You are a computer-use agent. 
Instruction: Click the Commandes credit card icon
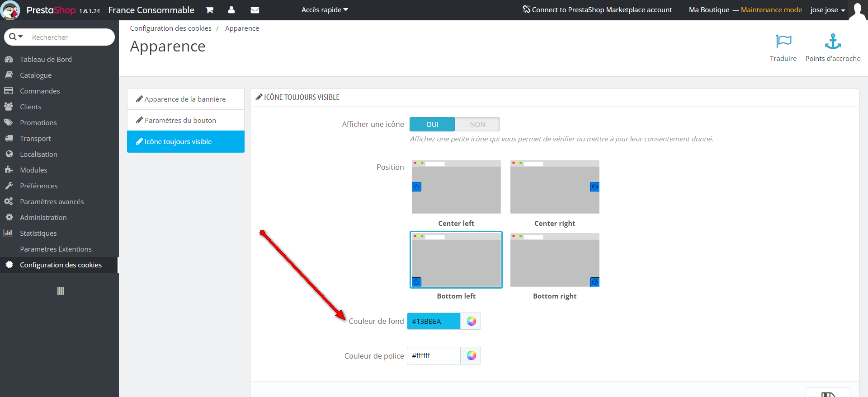pyautogui.click(x=9, y=91)
